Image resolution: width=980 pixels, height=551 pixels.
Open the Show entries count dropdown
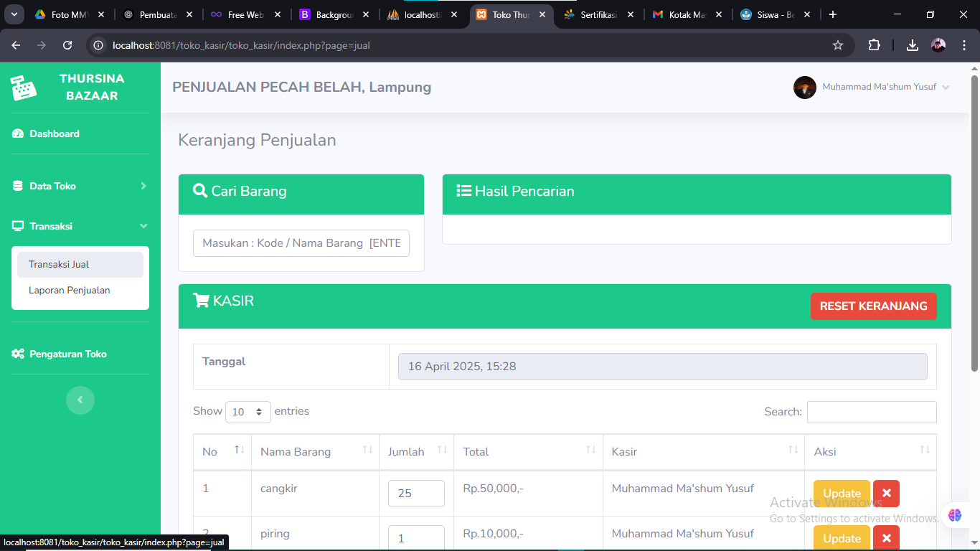pos(248,412)
